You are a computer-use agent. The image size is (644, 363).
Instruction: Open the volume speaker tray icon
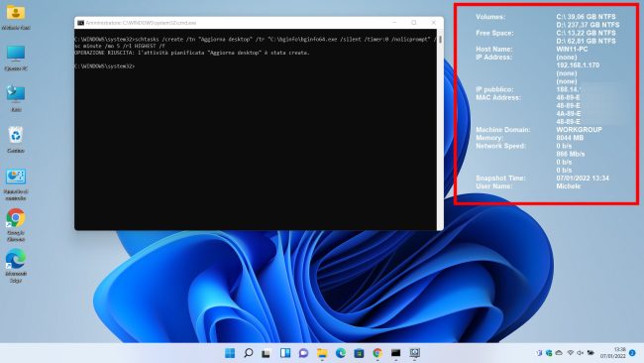580,353
